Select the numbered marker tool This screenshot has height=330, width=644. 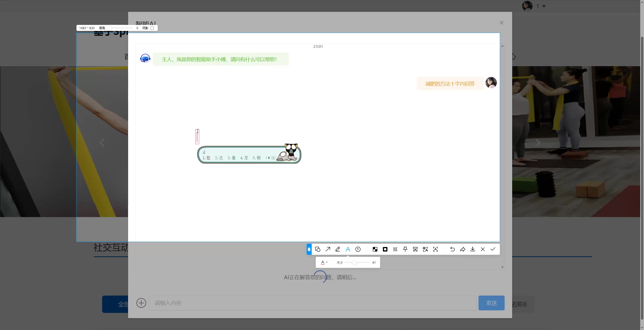click(x=358, y=249)
